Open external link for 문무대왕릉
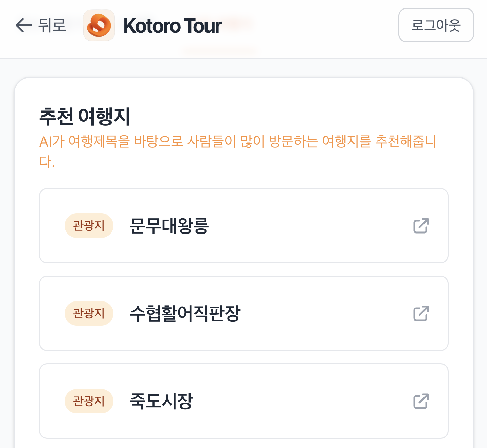The height and width of the screenshot is (448, 487). 421,226
